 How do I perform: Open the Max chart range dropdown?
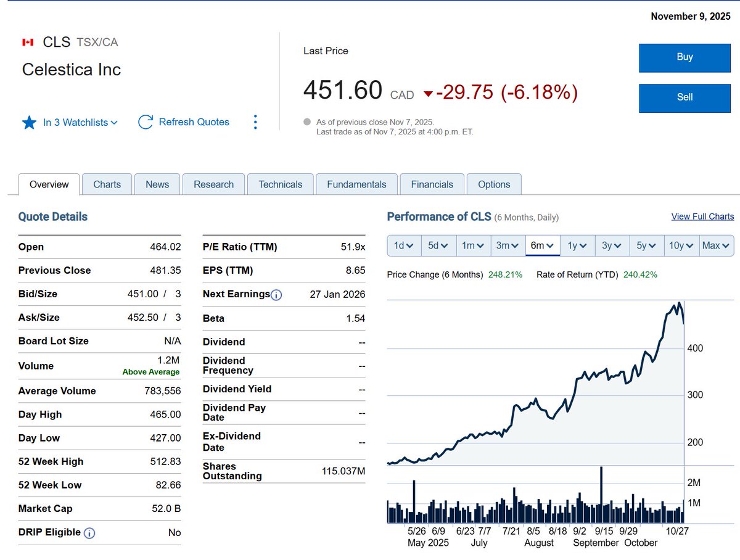(717, 245)
